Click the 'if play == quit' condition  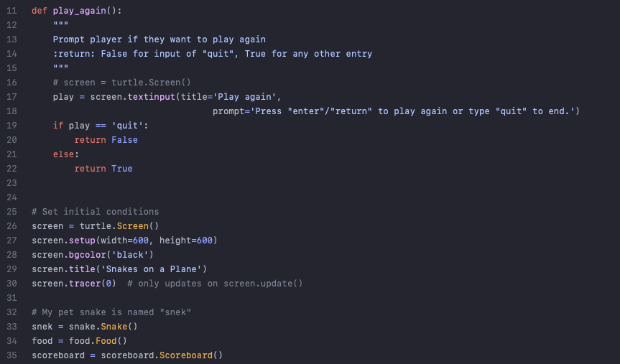[x=101, y=126]
